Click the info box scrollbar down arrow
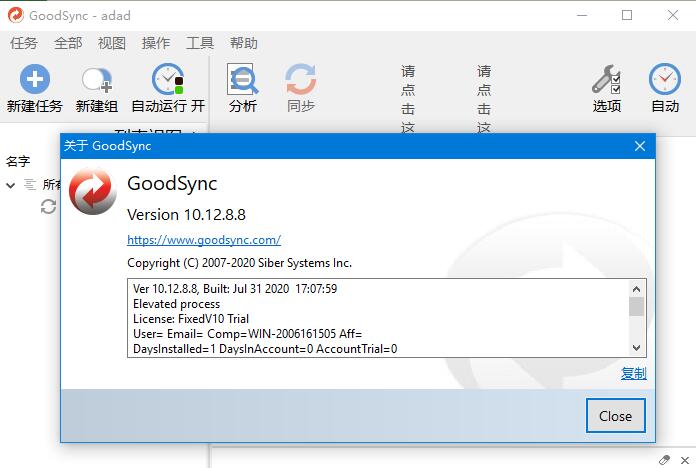The width and height of the screenshot is (696, 468). click(x=637, y=348)
